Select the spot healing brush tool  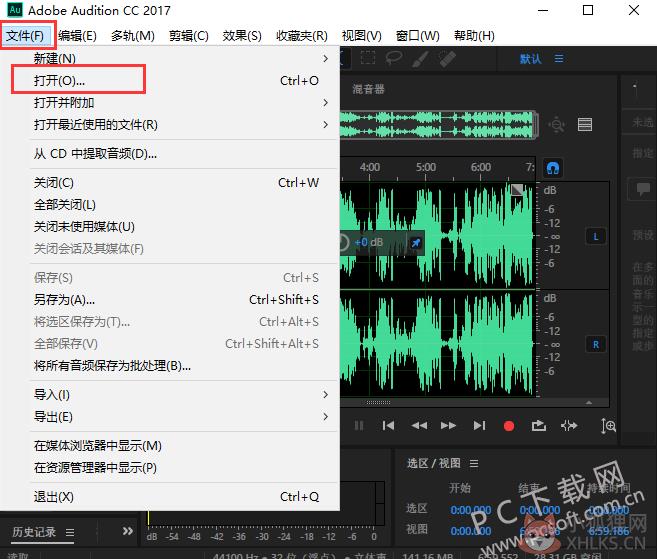(447, 58)
